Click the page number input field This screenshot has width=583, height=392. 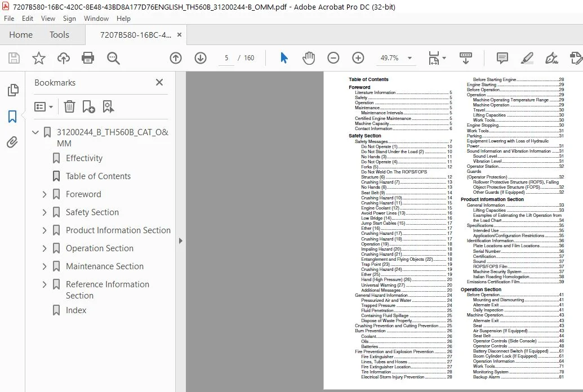pos(226,58)
